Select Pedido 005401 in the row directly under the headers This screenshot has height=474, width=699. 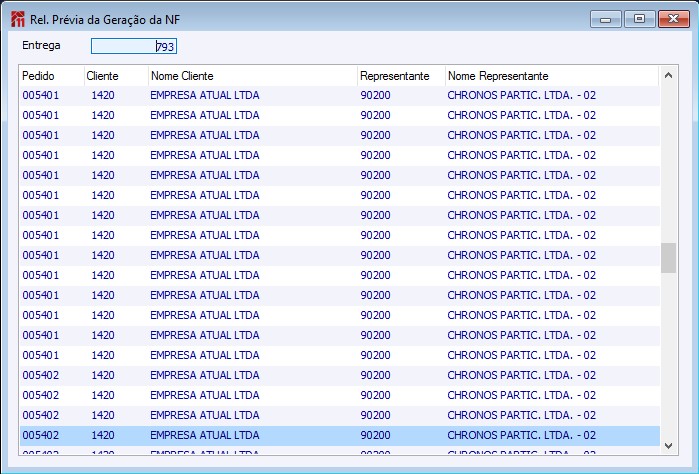[41, 95]
